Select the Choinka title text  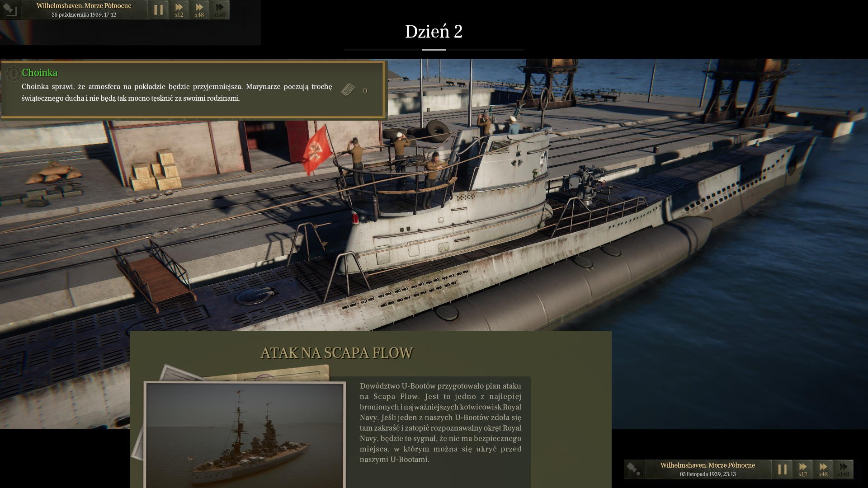tap(40, 73)
